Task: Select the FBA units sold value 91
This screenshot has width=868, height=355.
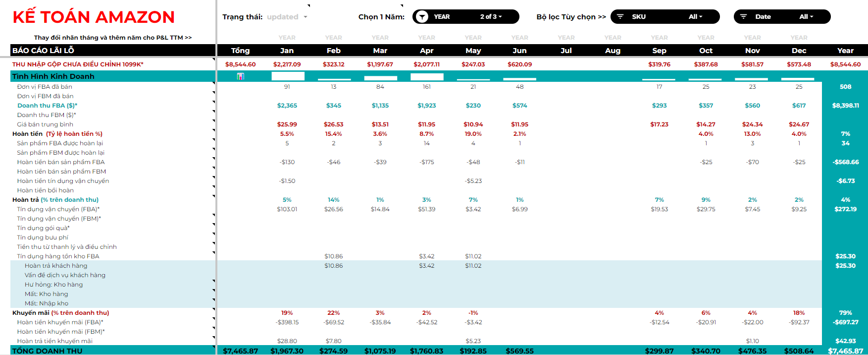Action: pos(287,87)
